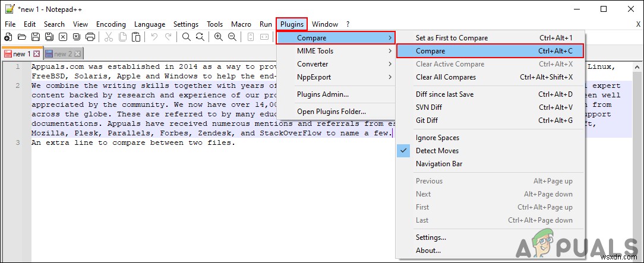
Task: Expand the Converter submenu arrow
Action: [x=389, y=64]
